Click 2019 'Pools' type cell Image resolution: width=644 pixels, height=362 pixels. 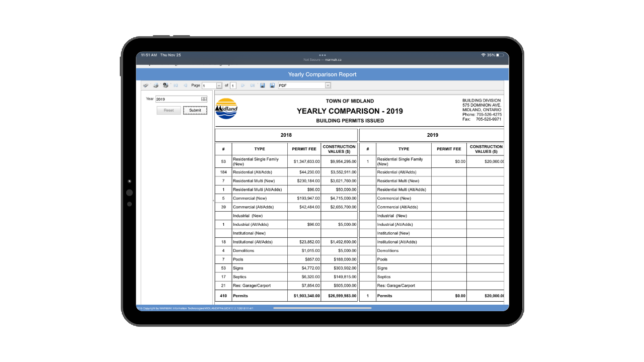click(404, 259)
